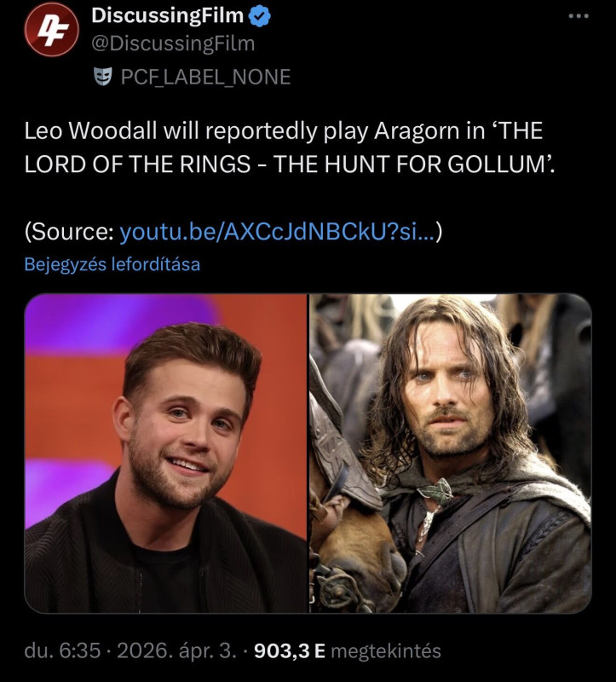Screen dimensions: 616x682
Task: Click the PCF_LABEL_NONE label text
Action: (x=205, y=78)
